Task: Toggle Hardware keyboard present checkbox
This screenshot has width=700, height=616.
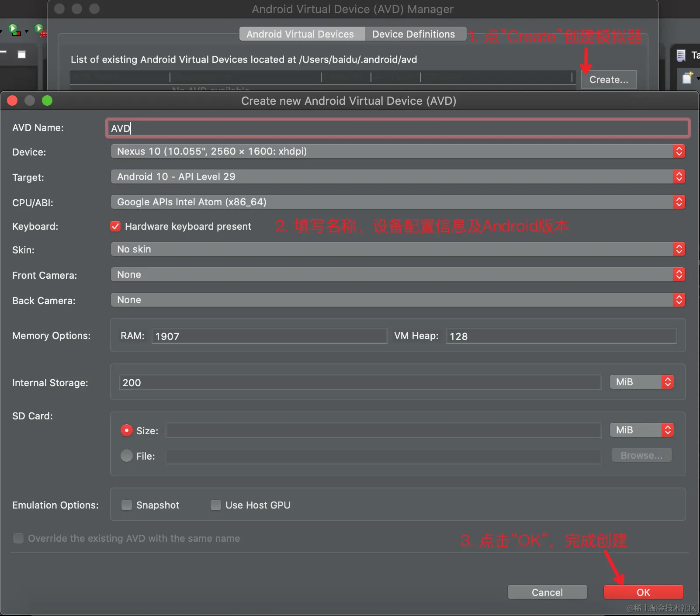Action: point(115,226)
